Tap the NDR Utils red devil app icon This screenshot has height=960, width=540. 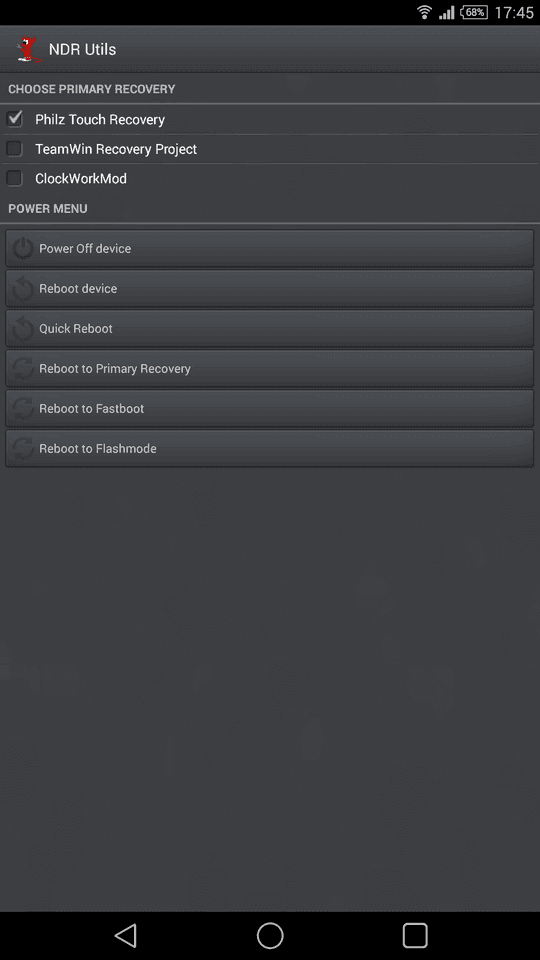point(28,50)
